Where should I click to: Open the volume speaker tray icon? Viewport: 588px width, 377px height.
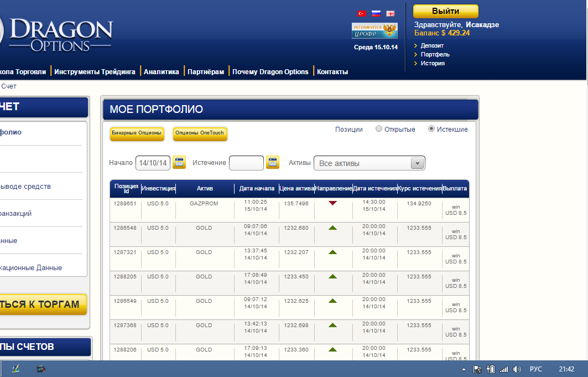point(517,369)
